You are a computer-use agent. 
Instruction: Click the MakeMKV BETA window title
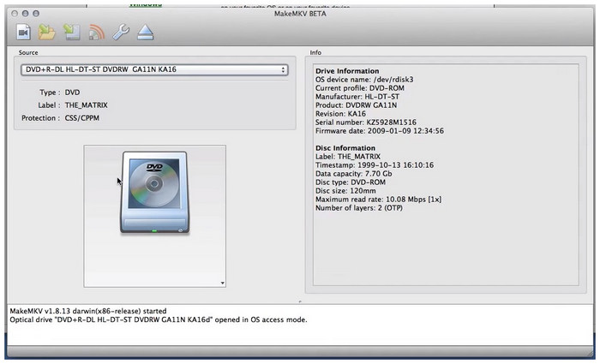click(300, 14)
